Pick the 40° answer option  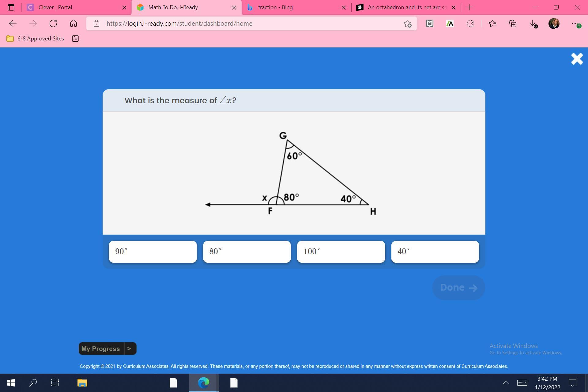[x=435, y=252]
